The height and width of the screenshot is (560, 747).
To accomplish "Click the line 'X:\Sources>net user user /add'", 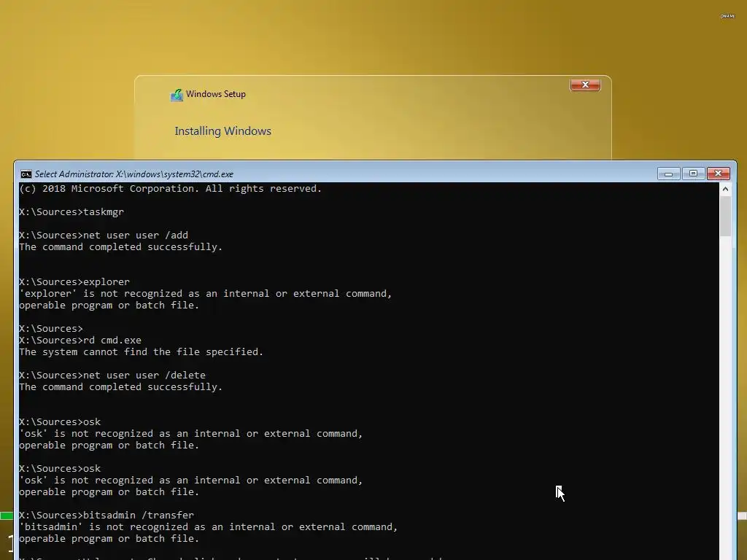I will click(104, 236).
